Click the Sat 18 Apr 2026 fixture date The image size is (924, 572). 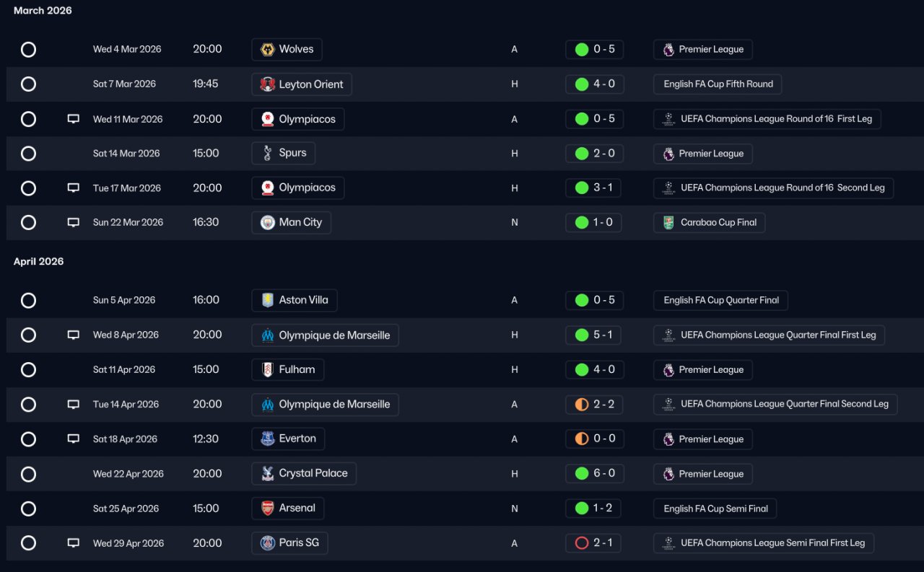125,439
